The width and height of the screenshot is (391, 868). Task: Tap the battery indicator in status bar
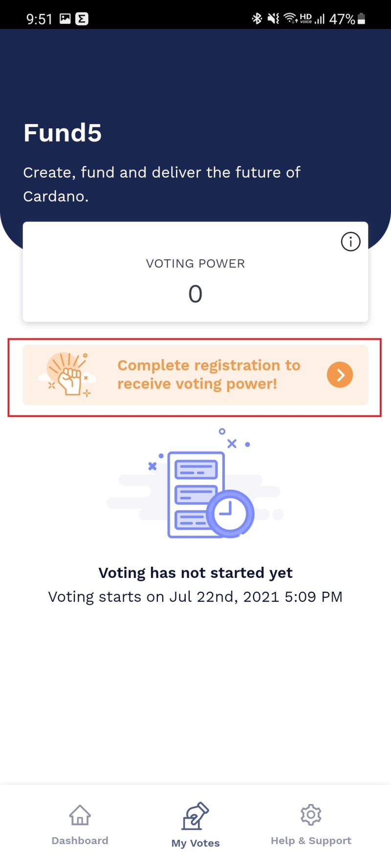click(362, 19)
